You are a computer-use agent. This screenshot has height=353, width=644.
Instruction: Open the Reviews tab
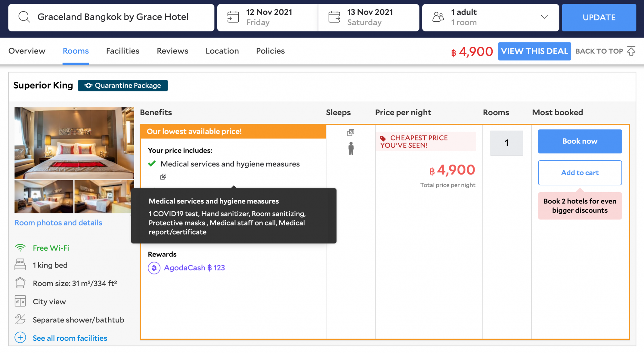(x=172, y=51)
